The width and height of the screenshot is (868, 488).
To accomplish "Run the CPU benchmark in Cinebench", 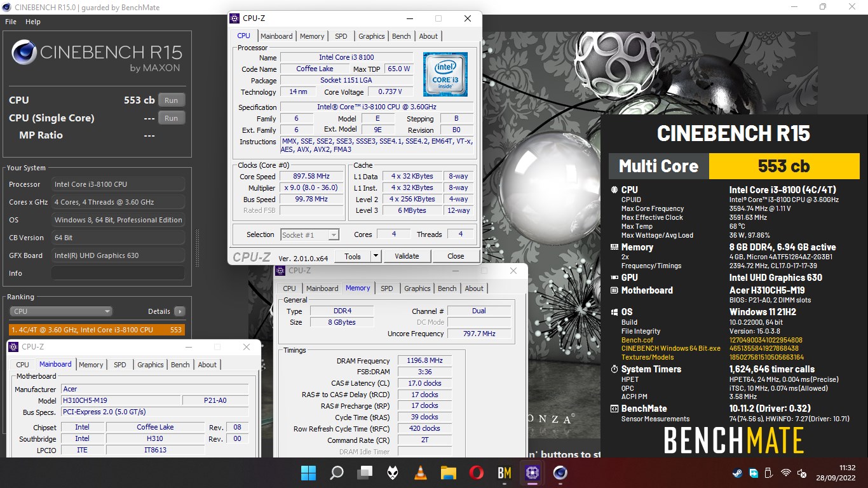I will (172, 100).
